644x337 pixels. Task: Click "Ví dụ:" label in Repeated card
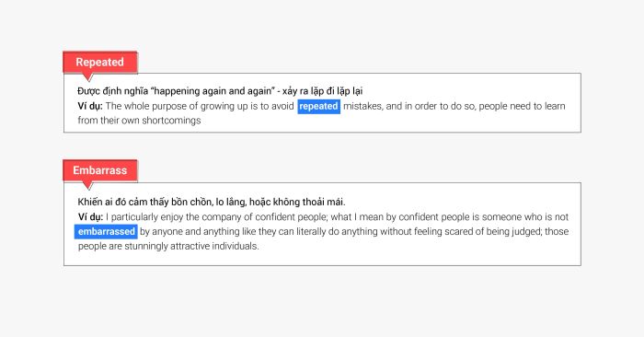coord(90,106)
